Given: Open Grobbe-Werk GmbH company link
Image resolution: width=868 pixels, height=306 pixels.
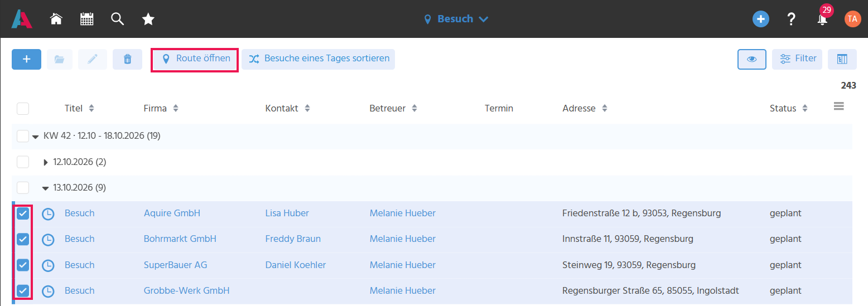Looking at the screenshot, I should 187,290.
